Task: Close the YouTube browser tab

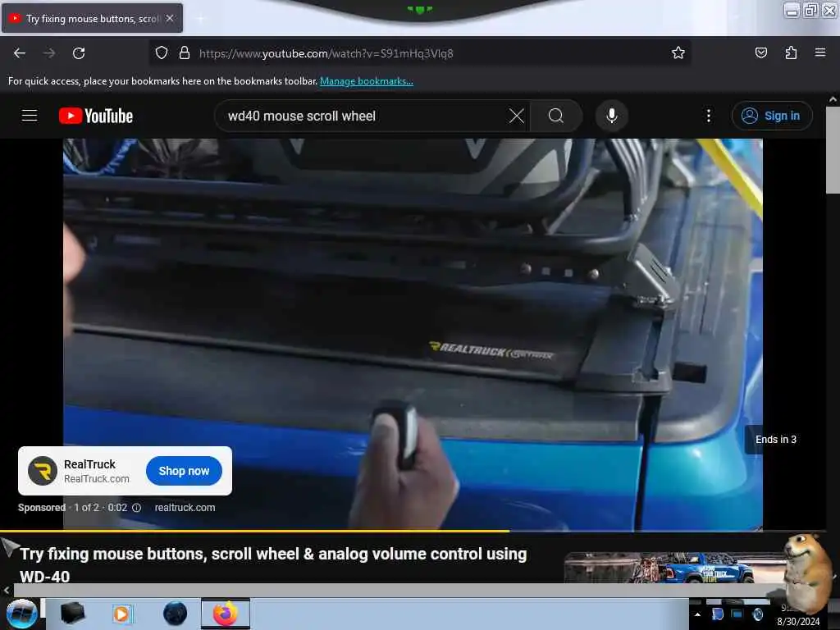Action: 170,18
